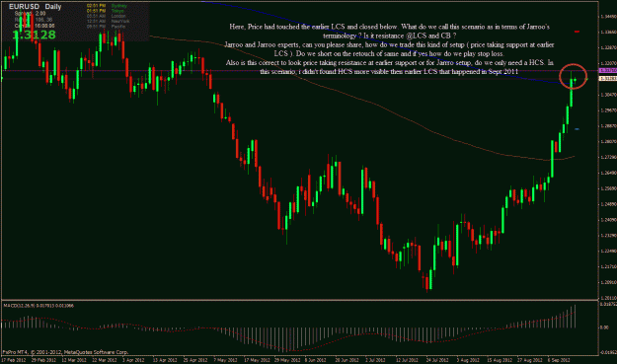This screenshot has height=364, width=617.
Task: Click the 20 Jun 2012 date label
Action: [347, 360]
